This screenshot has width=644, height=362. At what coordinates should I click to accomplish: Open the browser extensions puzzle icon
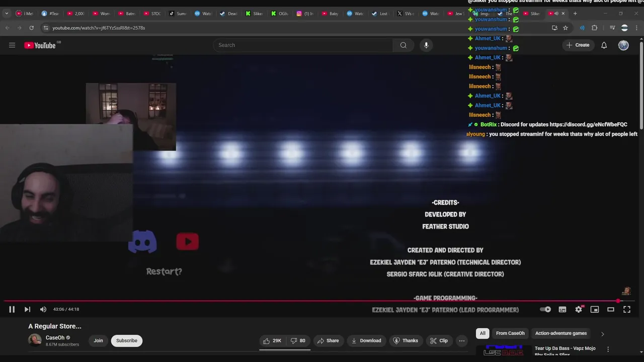595,28
